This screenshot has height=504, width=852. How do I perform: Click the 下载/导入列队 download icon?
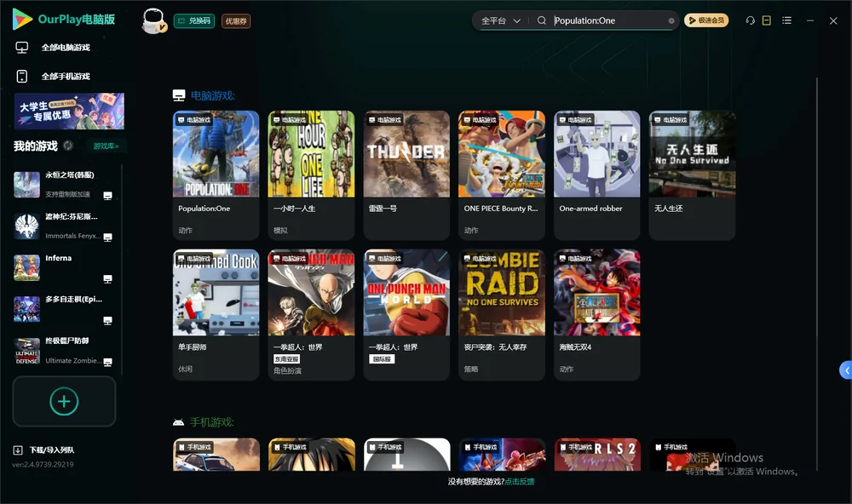coord(18,450)
